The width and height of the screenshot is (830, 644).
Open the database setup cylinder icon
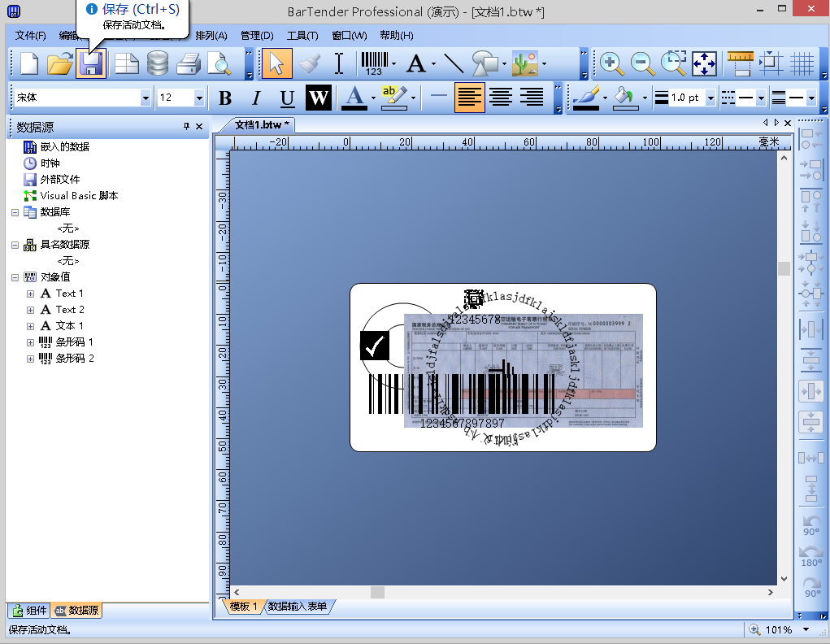(x=158, y=63)
